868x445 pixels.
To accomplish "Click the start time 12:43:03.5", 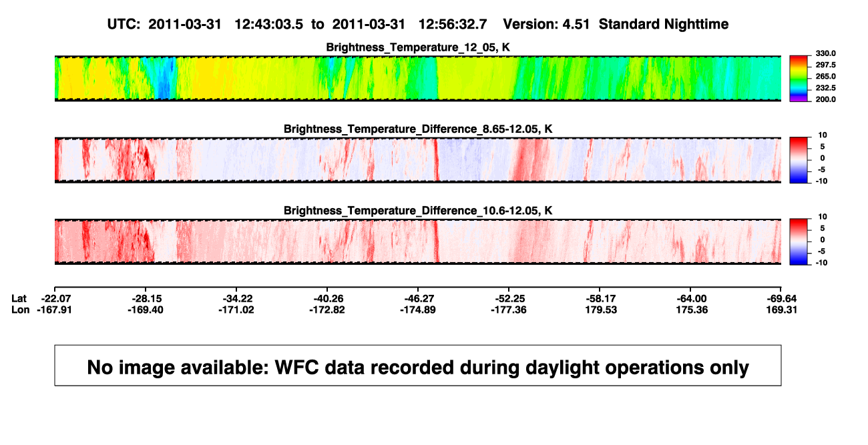I will (269, 24).
